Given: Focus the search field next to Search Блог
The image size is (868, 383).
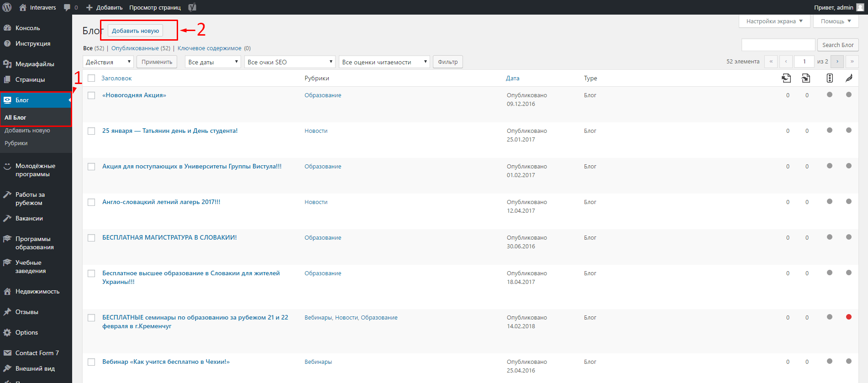Looking at the screenshot, I should [x=779, y=45].
